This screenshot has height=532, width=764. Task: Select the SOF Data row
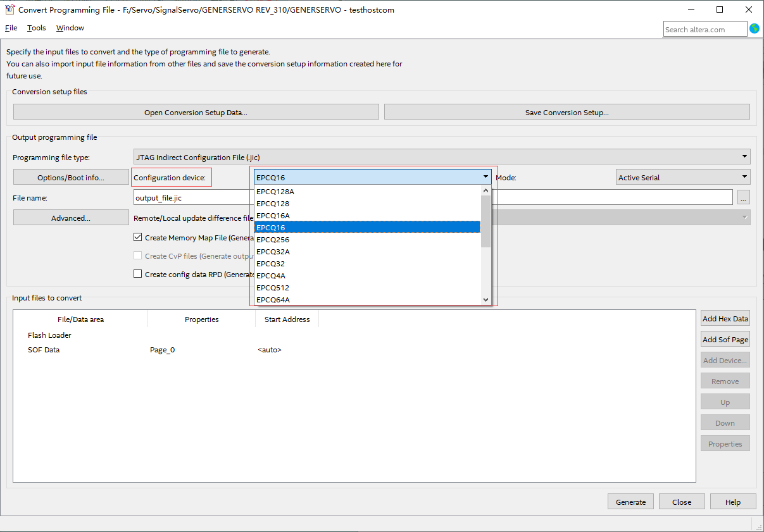pyautogui.click(x=44, y=350)
